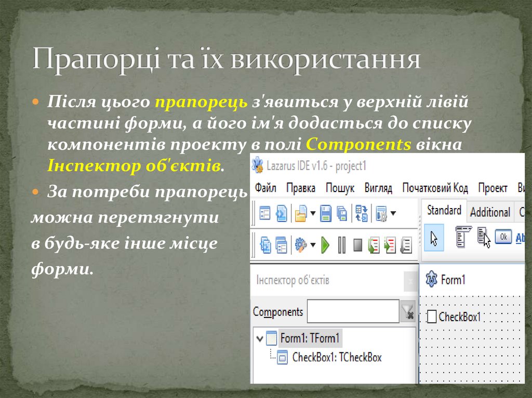Click the Save All icon
Image resolution: width=532 pixels, height=398 pixels.
pyautogui.click(x=342, y=213)
